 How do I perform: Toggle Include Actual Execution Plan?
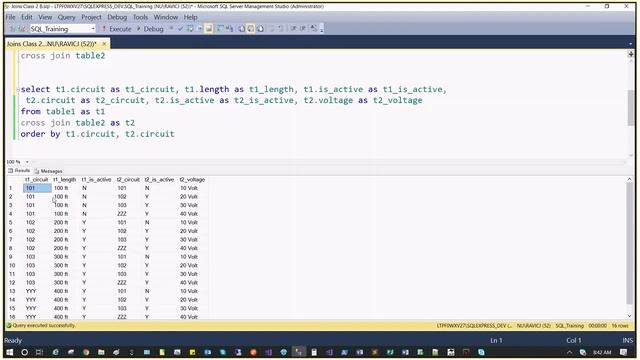pyautogui.click(x=220, y=29)
